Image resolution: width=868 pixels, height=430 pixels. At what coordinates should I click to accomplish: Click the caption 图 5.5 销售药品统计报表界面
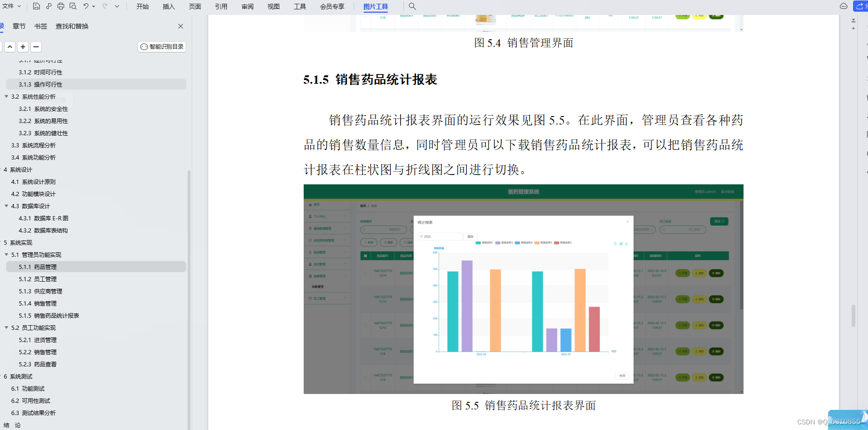click(x=524, y=405)
